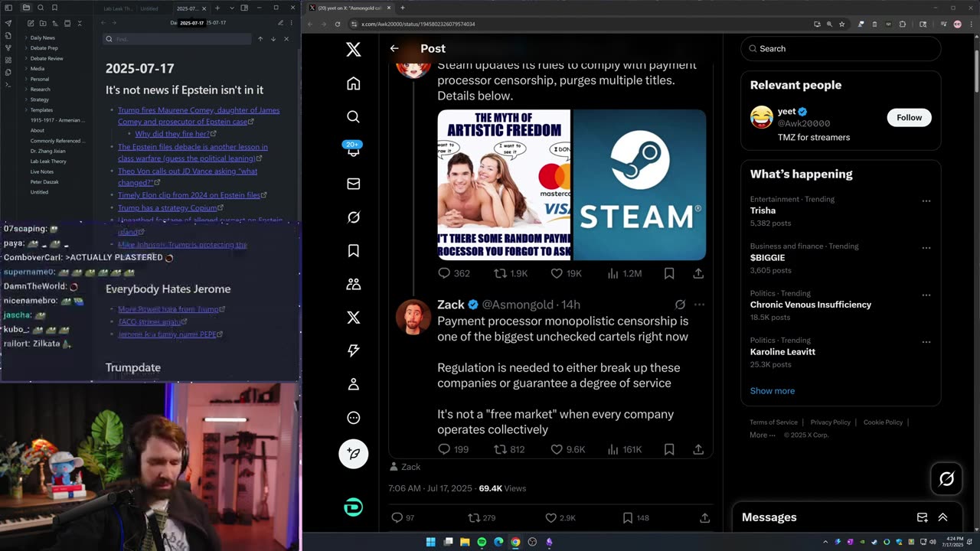Click the compose Post button in X sidebar
This screenshot has height=551, width=980.
pos(353,454)
